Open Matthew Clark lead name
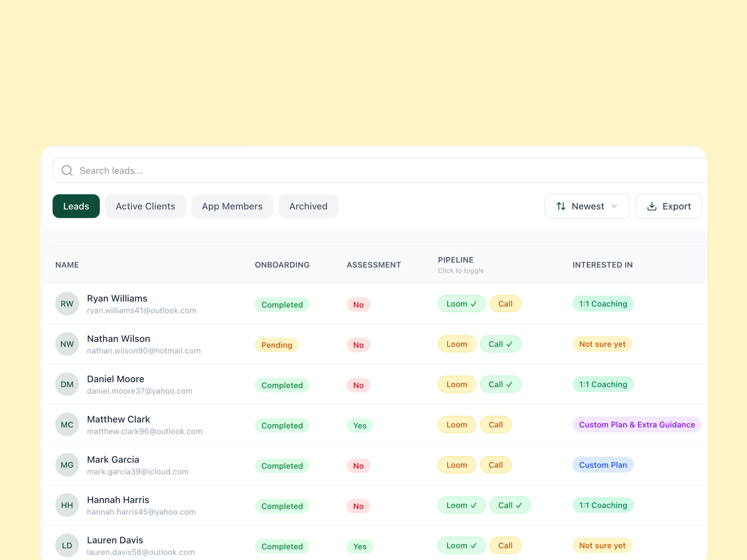The width and height of the screenshot is (747, 560). pyautogui.click(x=119, y=419)
